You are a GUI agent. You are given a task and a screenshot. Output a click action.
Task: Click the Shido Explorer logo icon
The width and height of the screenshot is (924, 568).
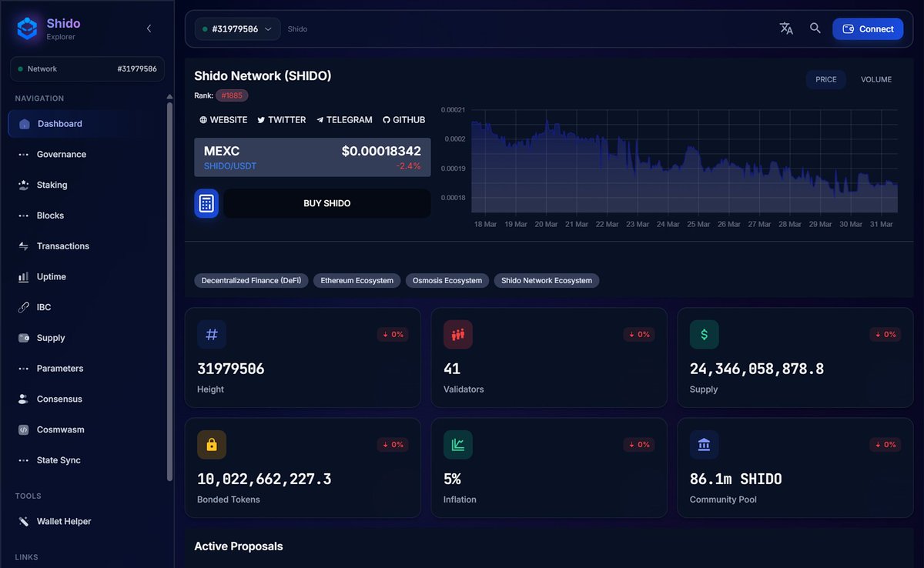[x=28, y=28]
